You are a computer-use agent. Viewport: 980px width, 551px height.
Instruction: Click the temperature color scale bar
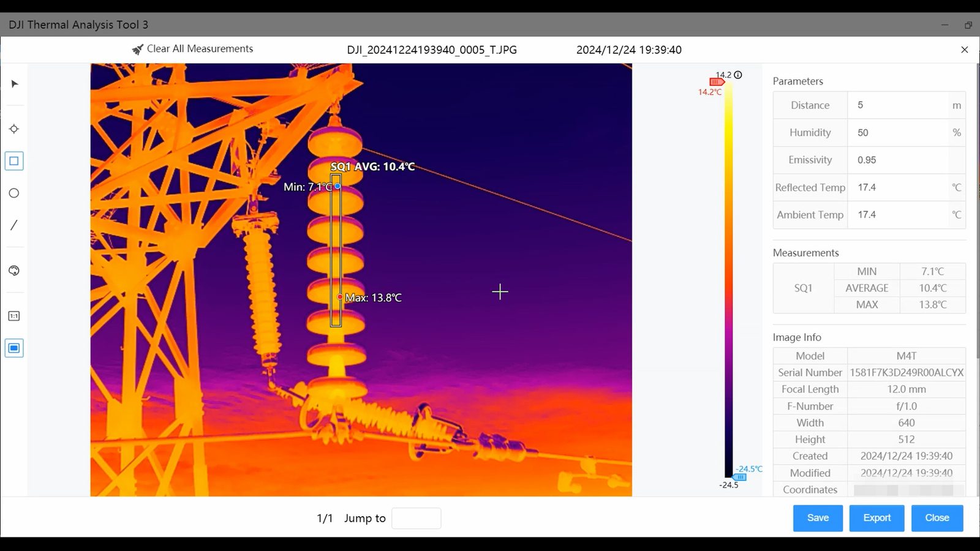729,279
